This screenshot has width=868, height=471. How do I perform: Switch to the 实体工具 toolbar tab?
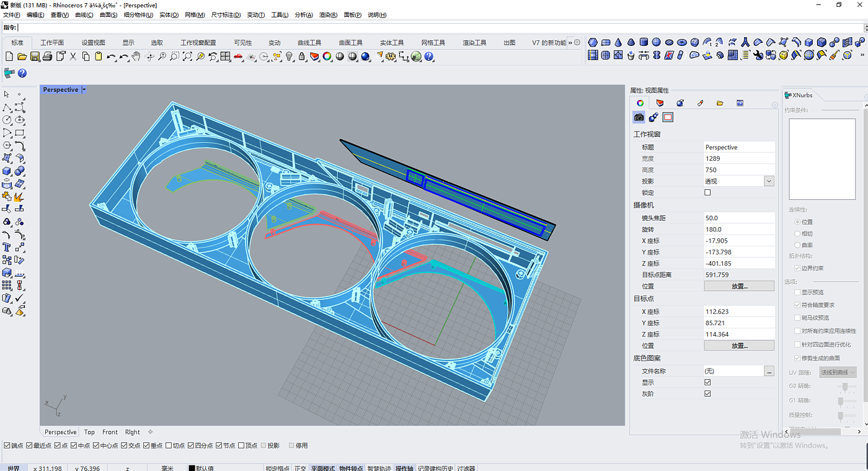tap(392, 43)
